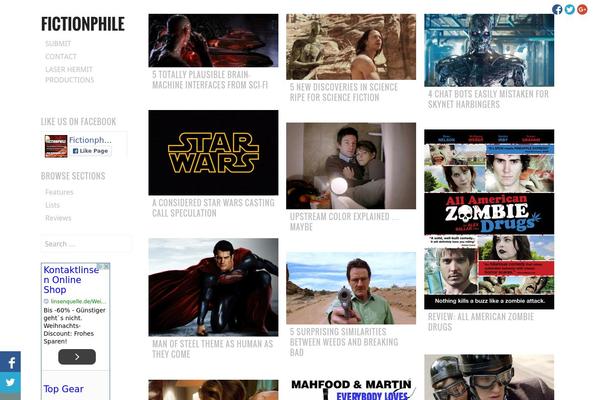
Task: Open the Terminator robot article image
Action: coord(489,50)
